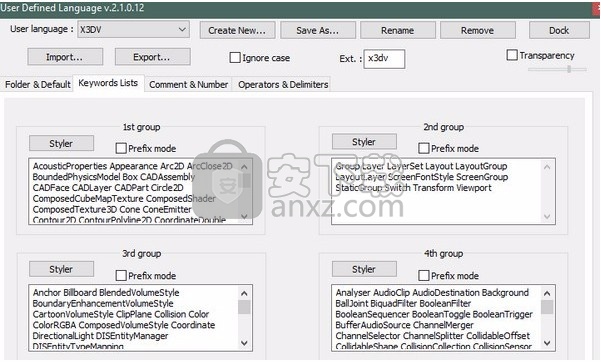Click 'BoundaryEnhancementVolumeStyle' in 3rd group
This screenshot has width=601, height=362.
pyautogui.click(x=103, y=303)
